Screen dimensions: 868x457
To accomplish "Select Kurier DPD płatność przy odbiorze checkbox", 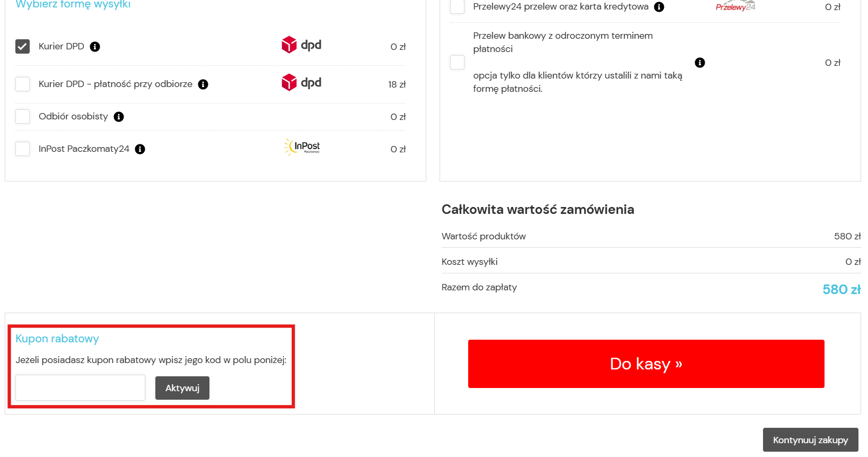I will pos(23,84).
